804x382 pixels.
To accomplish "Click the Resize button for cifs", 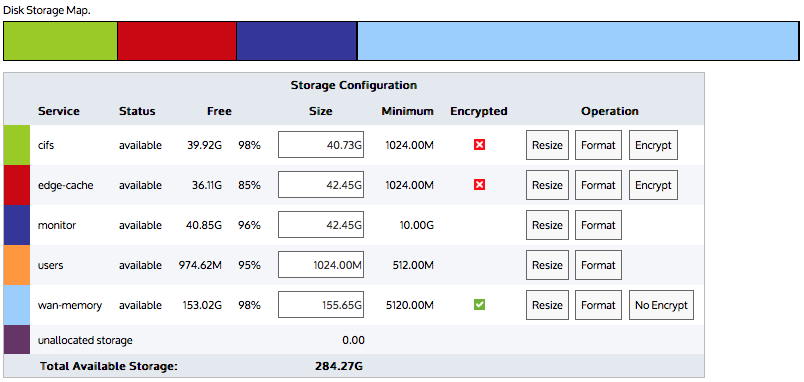I will (547, 145).
